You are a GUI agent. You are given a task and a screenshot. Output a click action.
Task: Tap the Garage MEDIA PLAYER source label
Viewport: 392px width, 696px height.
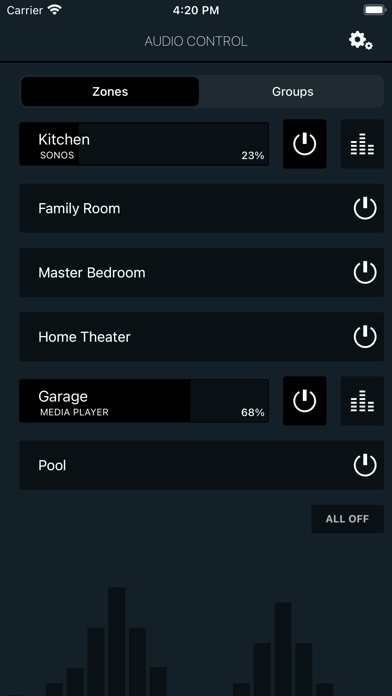[x=74, y=412]
